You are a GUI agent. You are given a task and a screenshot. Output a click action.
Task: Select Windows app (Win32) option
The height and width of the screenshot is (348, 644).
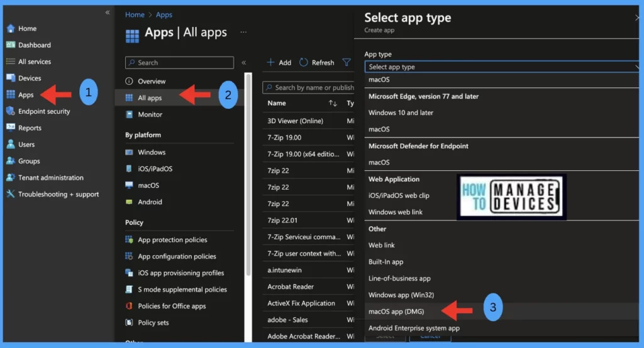[x=401, y=295]
